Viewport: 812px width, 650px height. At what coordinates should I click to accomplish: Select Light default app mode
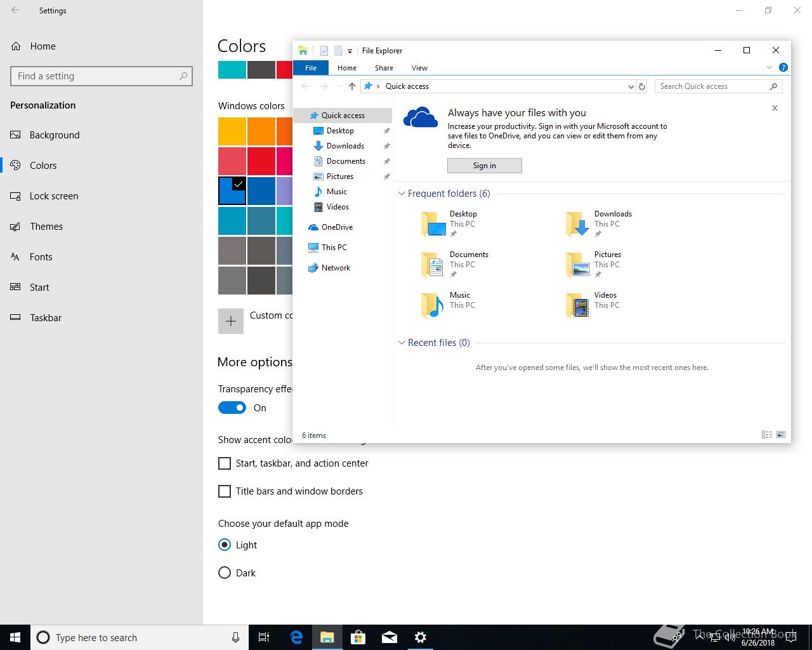coord(225,545)
